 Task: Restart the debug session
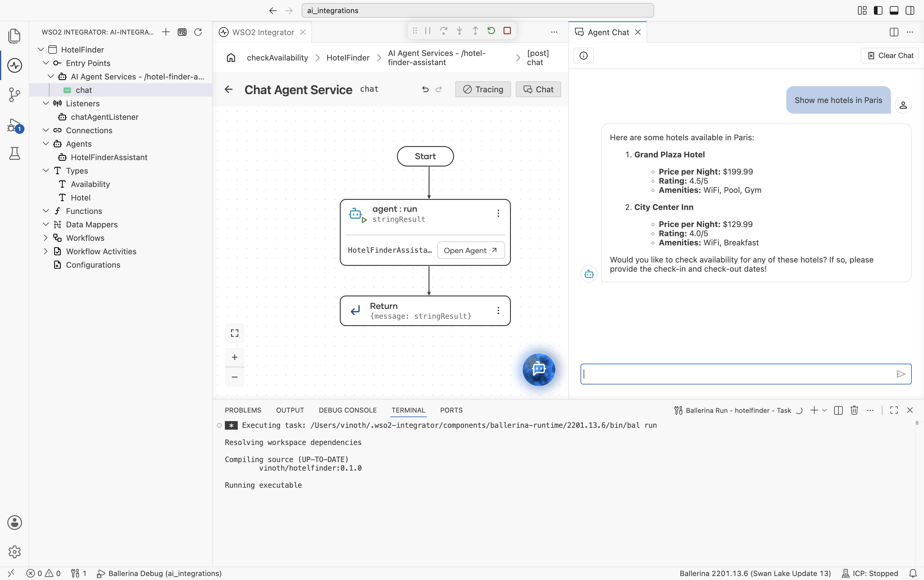(x=491, y=31)
